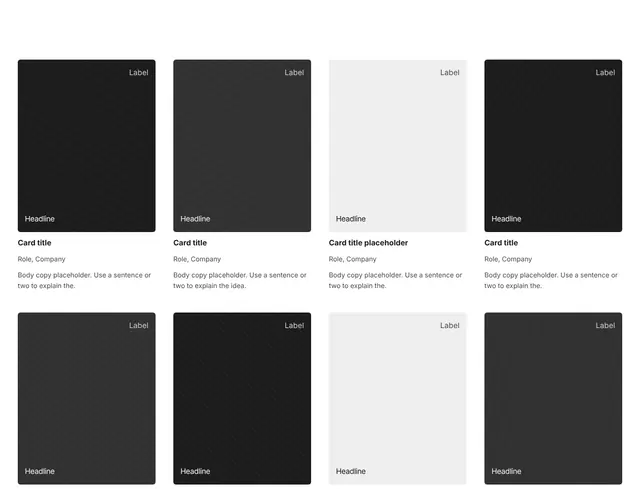This screenshot has width=640, height=489.
Task: Click Headline on card above "Card title placeholder"
Action: [x=351, y=219]
